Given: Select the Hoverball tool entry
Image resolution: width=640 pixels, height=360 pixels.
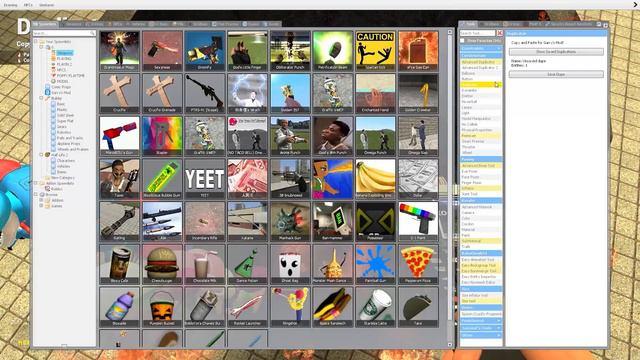Looking at the screenshot, I should [x=481, y=102].
